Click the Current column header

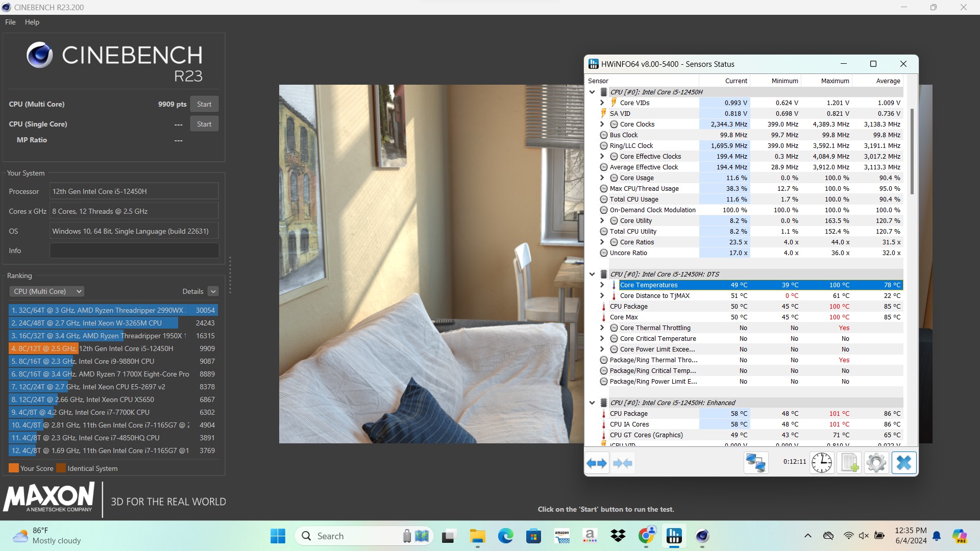click(725, 81)
